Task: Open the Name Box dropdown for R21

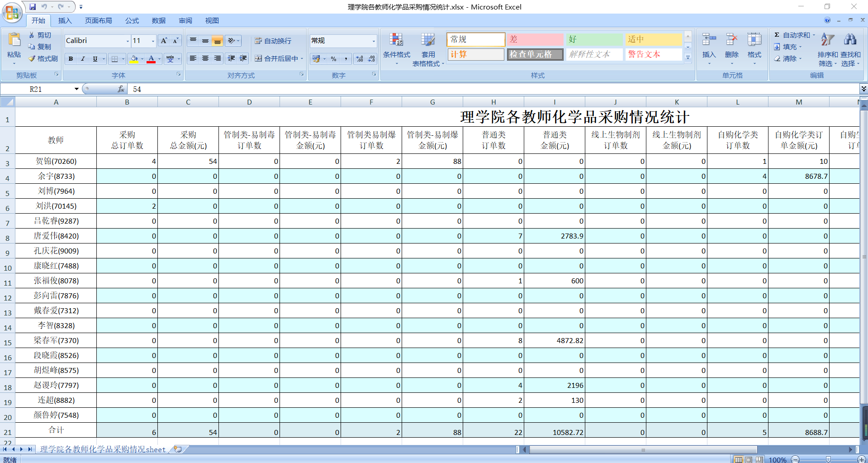Action: (76, 89)
